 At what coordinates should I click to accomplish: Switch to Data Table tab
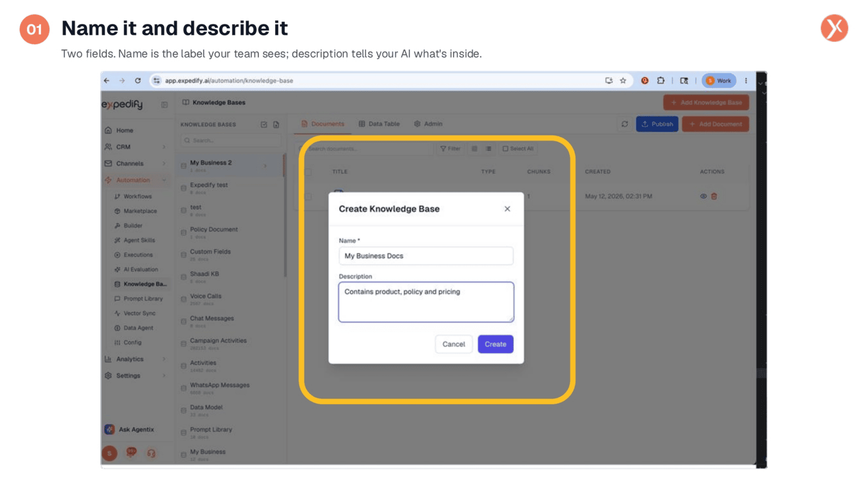[x=379, y=124]
